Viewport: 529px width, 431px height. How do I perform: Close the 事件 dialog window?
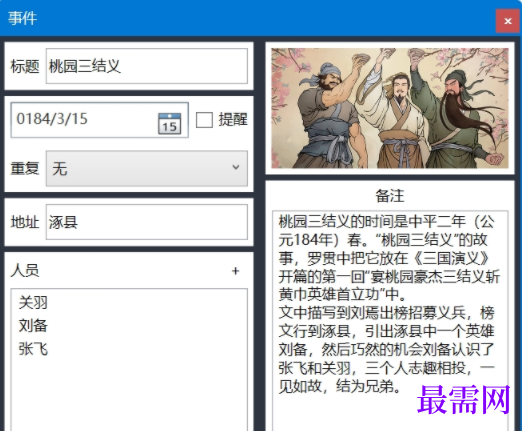click(507, 21)
